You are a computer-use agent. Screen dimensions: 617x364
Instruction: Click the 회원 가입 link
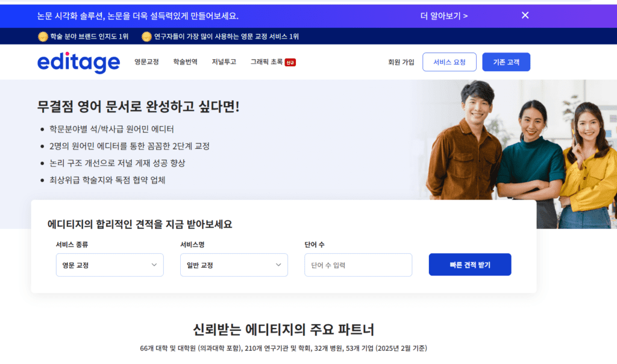coord(401,62)
